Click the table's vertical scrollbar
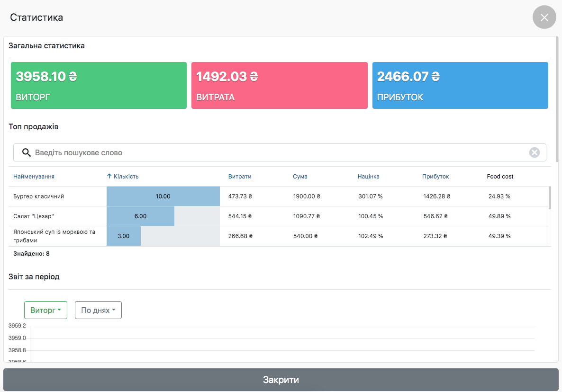 click(550, 198)
